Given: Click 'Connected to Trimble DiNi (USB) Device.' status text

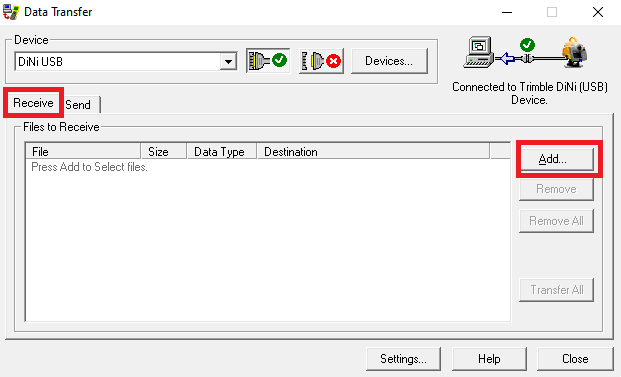Looking at the screenshot, I should coord(530,93).
